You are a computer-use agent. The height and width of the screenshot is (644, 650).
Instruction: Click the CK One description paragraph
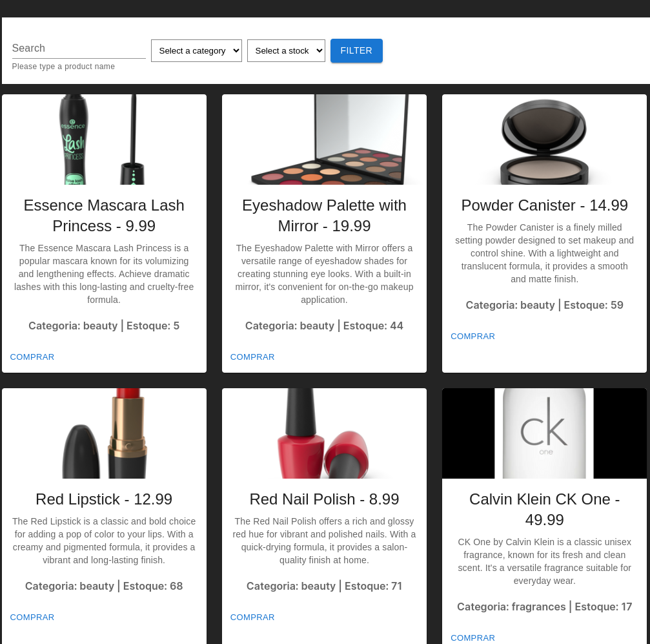coord(544,561)
